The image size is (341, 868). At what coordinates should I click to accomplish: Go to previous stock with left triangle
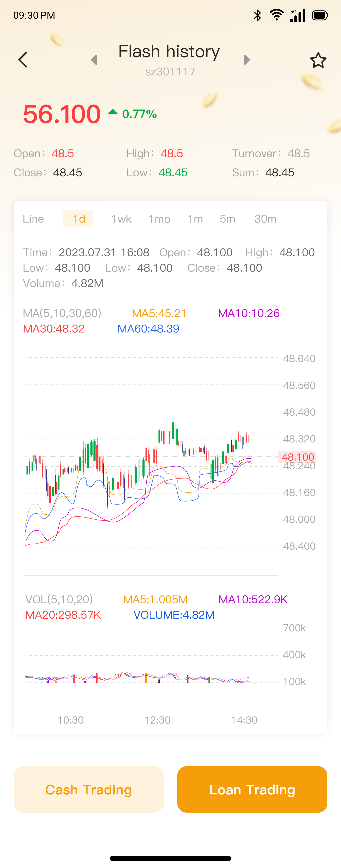tap(94, 60)
